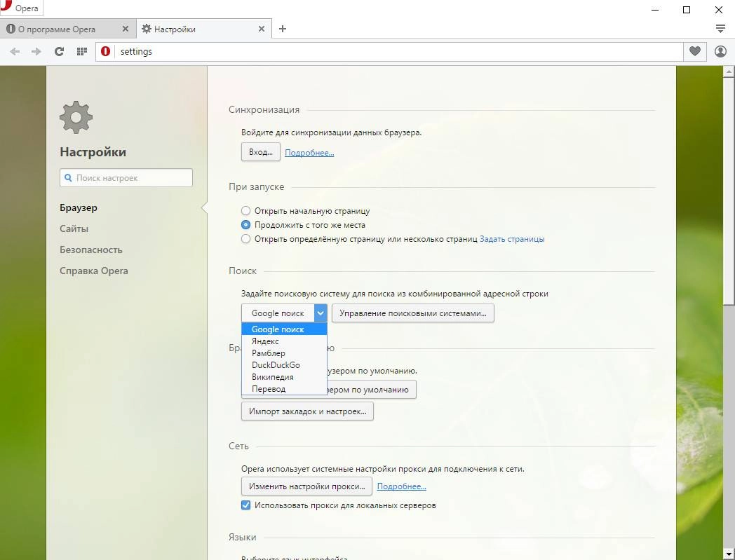Click the 'Вход...' sync button
The height and width of the screenshot is (560, 735).
261,152
